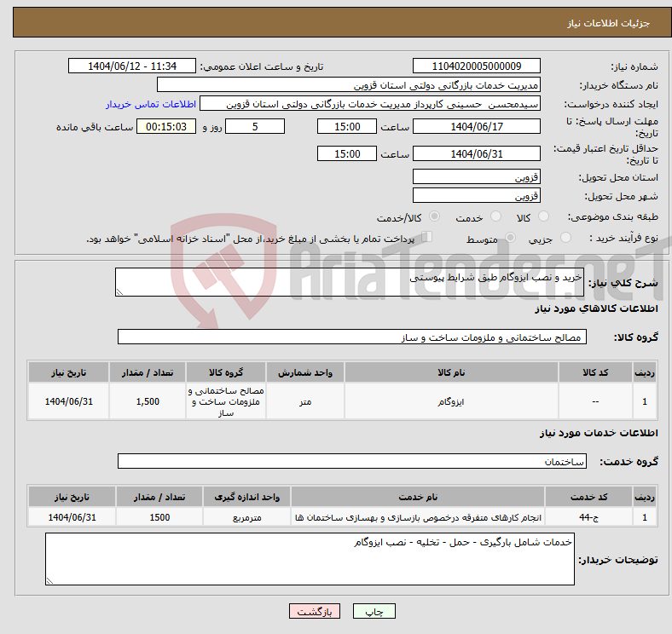Click the remaining time field 00:15:03
This screenshot has width=672, height=634.
166,126
